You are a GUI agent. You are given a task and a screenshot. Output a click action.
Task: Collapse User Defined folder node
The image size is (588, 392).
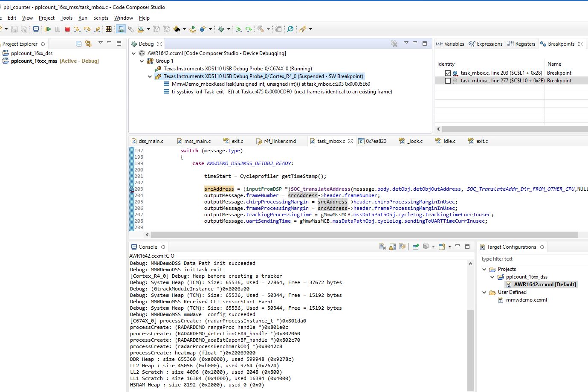pos(484,292)
